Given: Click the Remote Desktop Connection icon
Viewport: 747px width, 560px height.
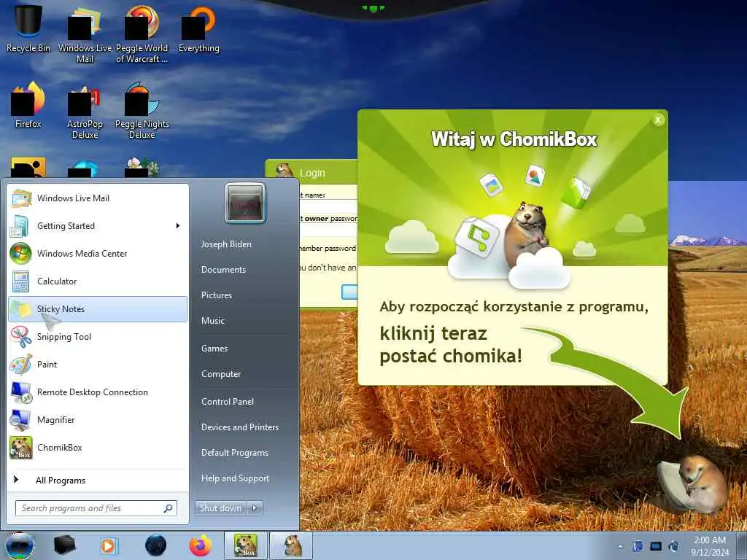Looking at the screenshot, I should (21, 392).
